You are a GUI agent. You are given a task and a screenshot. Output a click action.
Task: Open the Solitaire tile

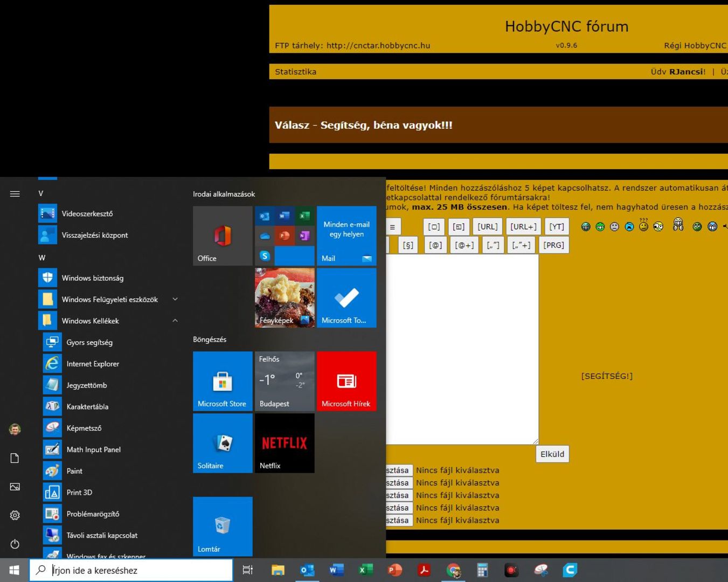pos(223,443)
